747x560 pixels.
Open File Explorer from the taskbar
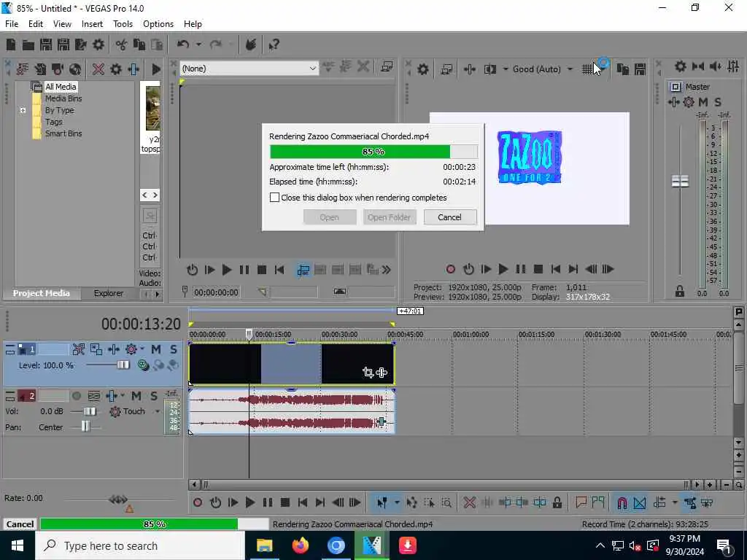point(264,545)
